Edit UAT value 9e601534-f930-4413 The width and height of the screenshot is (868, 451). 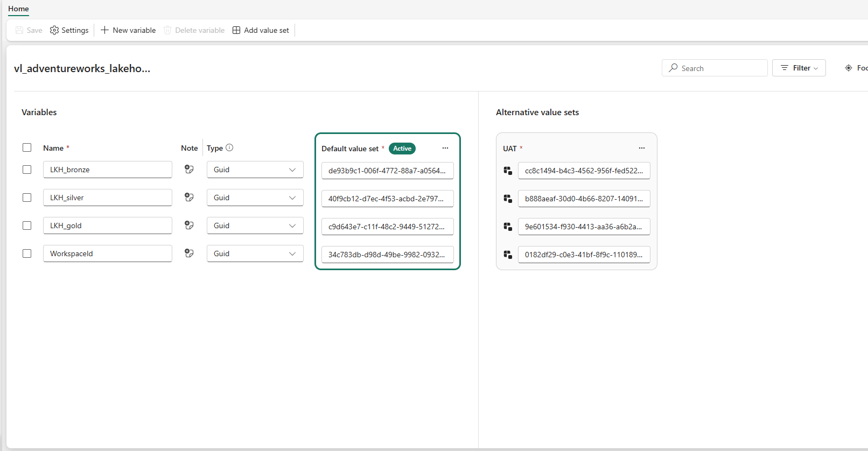[584, 227]
